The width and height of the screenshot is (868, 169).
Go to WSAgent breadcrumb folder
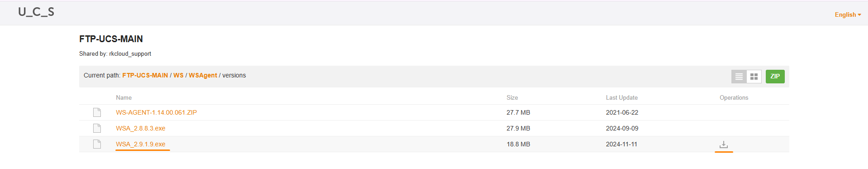point(203,75)
